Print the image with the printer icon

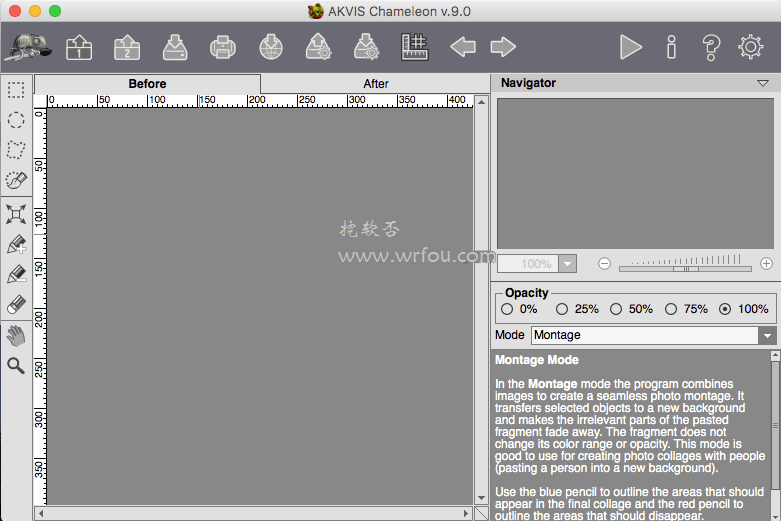pos(223,47)
